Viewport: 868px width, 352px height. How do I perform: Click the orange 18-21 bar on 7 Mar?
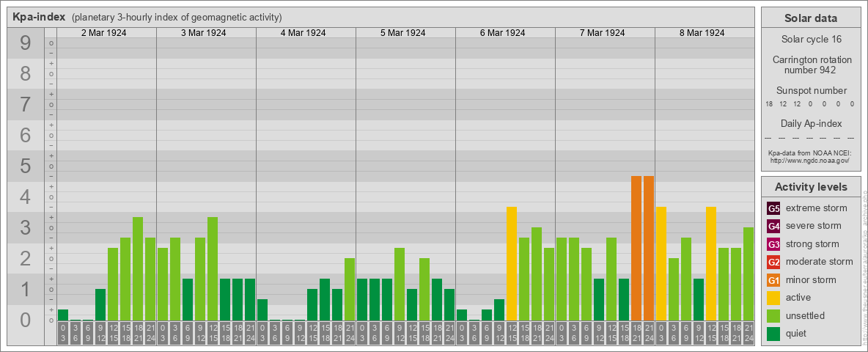click(636, 248)
